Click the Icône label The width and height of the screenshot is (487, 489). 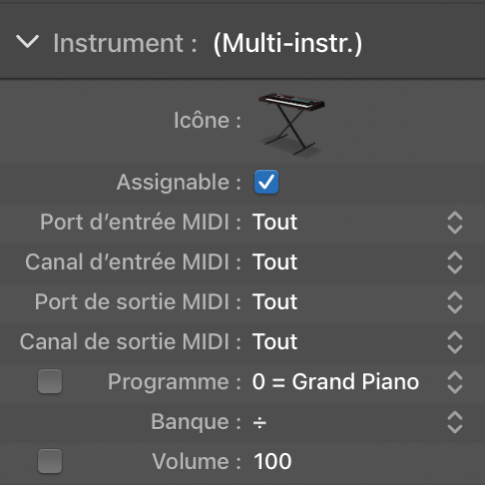(x=207, y=120)
